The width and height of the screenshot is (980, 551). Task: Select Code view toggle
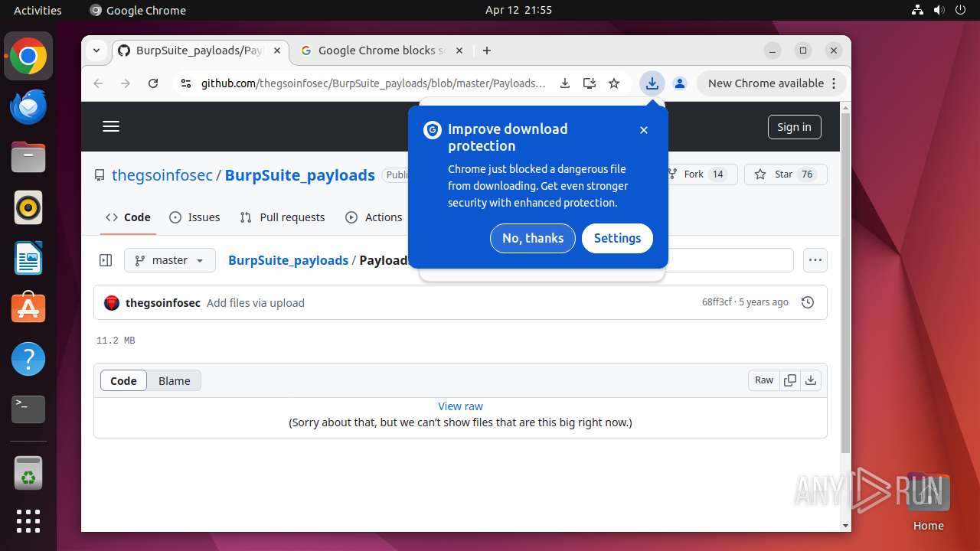point(123,380)
